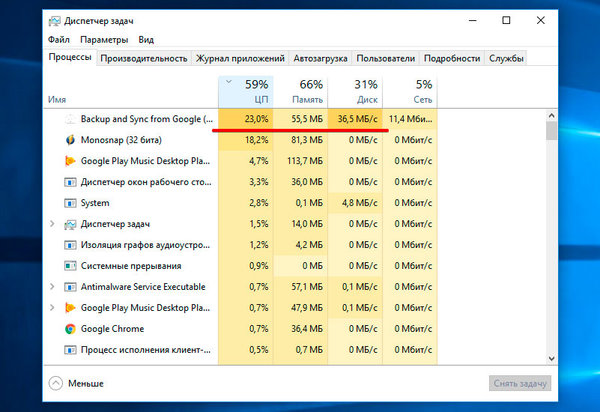Select the System process name
The image size is (600, 412).
(x=95, y=203)
